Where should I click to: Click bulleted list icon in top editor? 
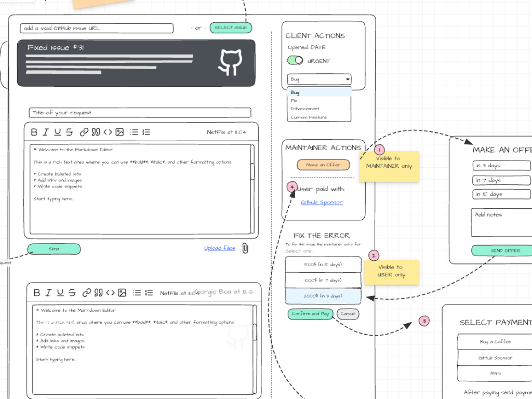(135, 132)
